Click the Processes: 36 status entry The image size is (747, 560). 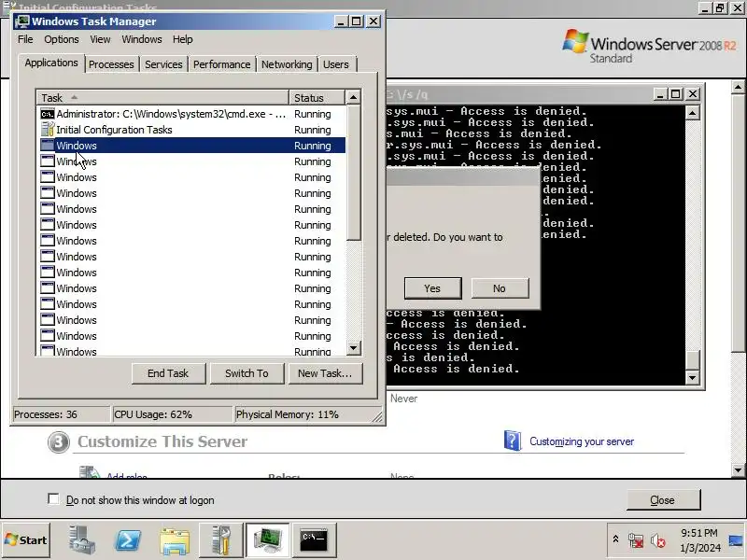click(x=61, y=414)
